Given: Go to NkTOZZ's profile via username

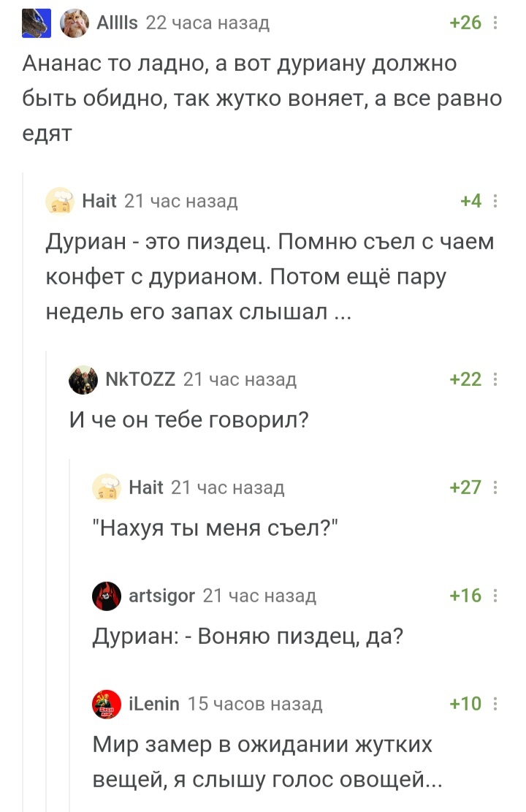Looking at the screenshot, I should (140, 379).
